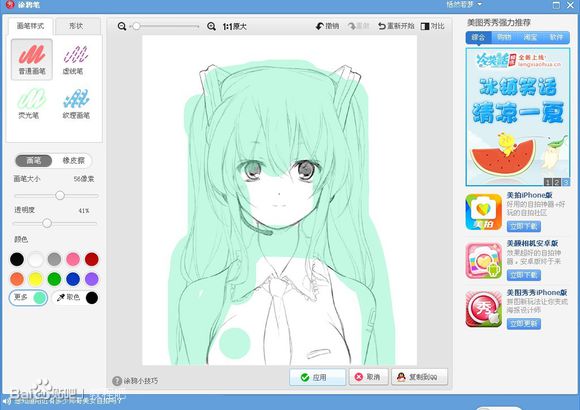This screenshot has width=580, height=410.
Task: Pick the green color swatch
Action: (x=54, y=279)
